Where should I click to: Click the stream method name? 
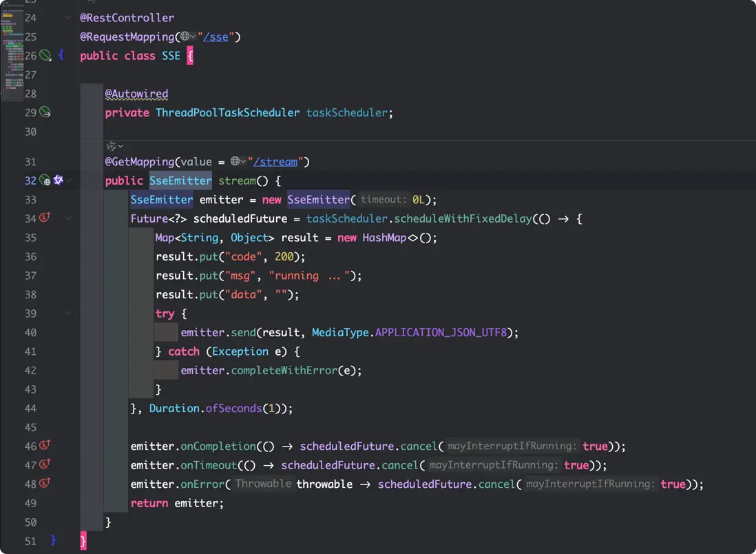(x=237, y=181)
